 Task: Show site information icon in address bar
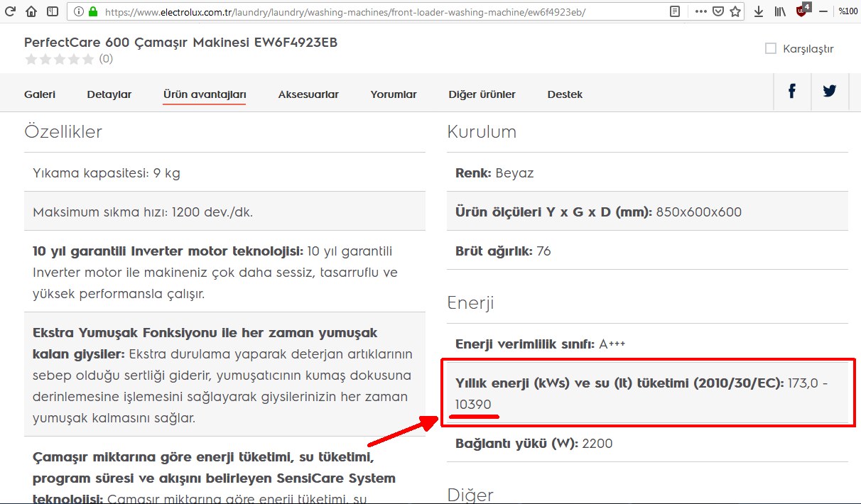tap(78, 11)
